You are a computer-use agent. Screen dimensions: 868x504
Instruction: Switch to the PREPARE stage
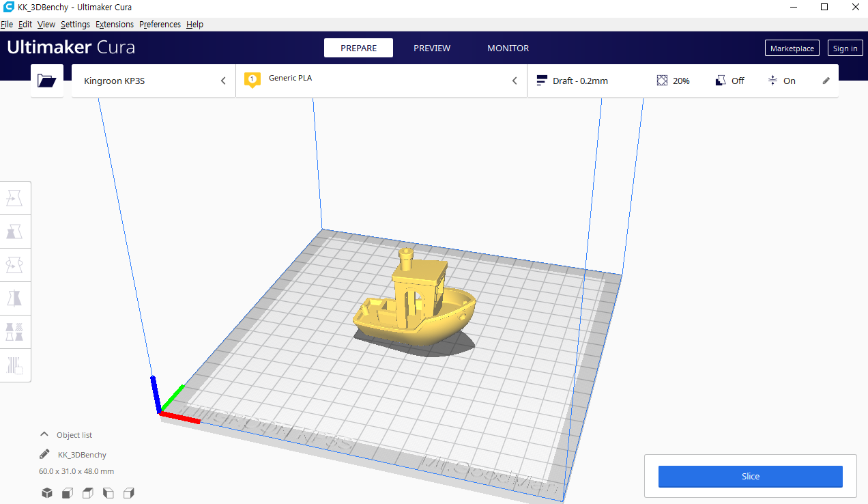point(359,48)
